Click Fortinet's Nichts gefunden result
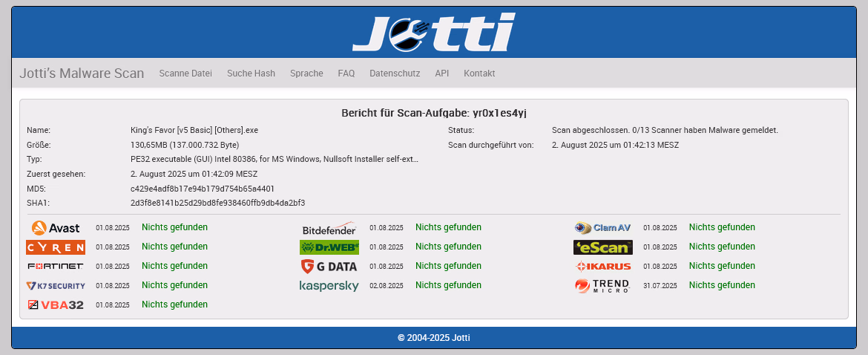 [175, 266]
